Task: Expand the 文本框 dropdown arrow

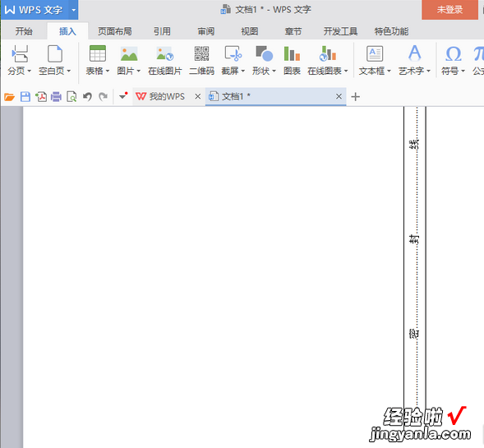Action: (x=389, y=71)
